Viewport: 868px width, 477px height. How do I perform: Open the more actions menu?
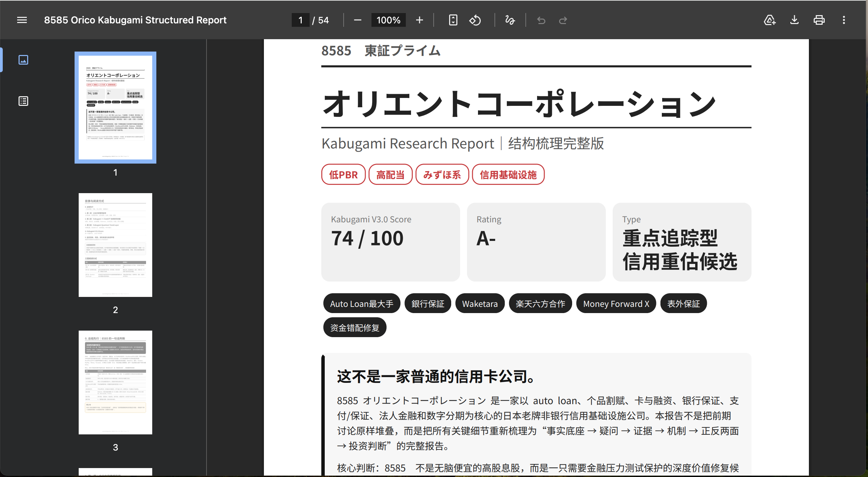click(x=844, y=20)
